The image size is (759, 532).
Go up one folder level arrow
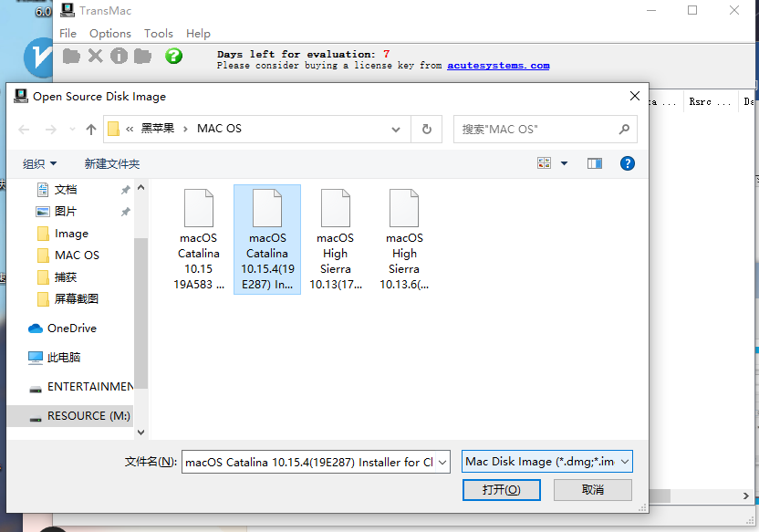click(91, 130)
